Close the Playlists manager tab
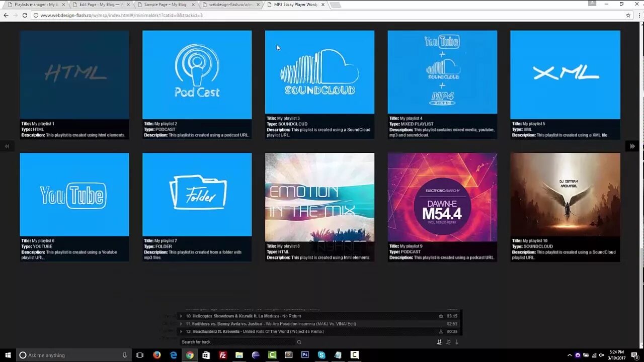 [x=63, y=5]
